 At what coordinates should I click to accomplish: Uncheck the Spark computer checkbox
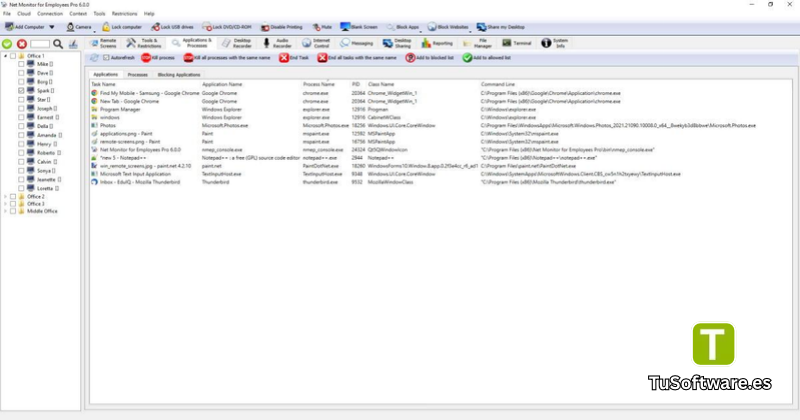click(x=21, y=90)
